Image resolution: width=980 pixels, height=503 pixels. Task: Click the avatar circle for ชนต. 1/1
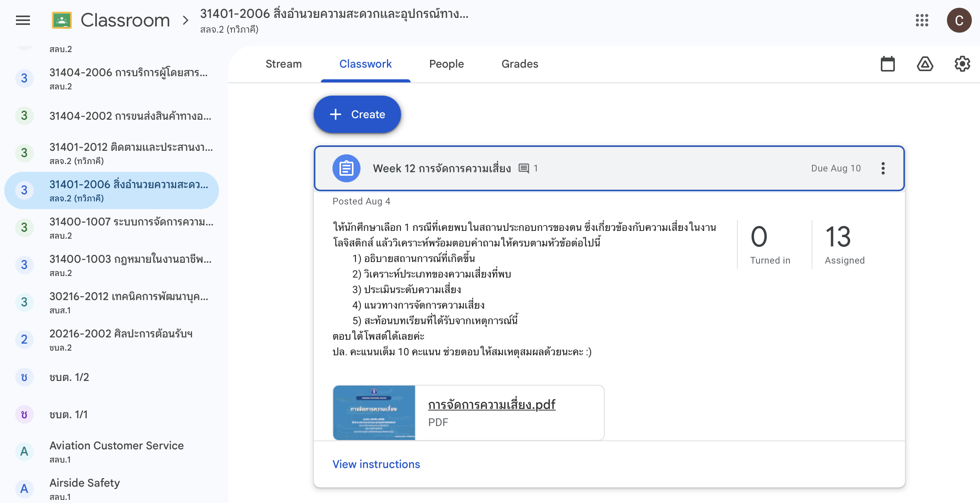pos(24,414)
